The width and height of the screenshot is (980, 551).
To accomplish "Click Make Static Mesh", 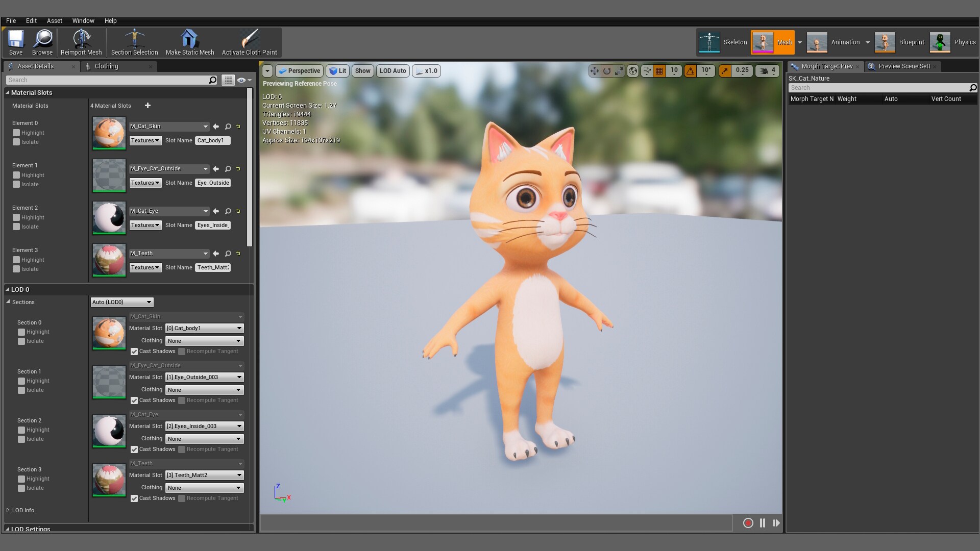I will [x=189, y=41].
